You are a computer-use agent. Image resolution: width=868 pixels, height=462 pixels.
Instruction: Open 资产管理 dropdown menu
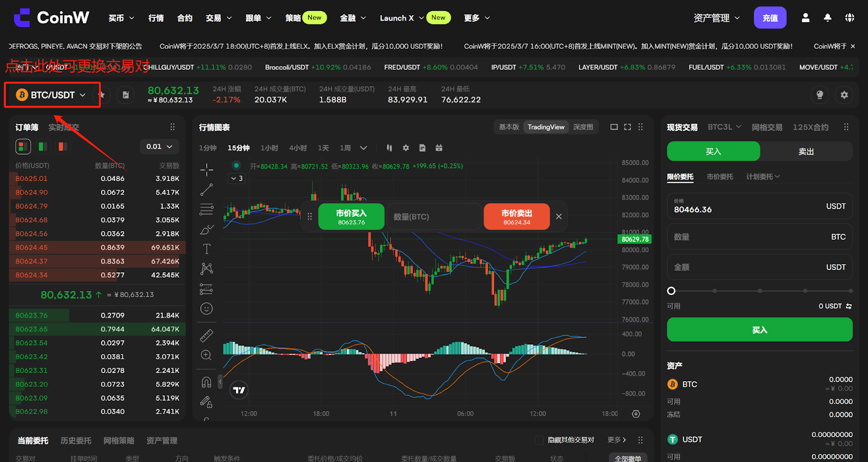coord(717,18)
